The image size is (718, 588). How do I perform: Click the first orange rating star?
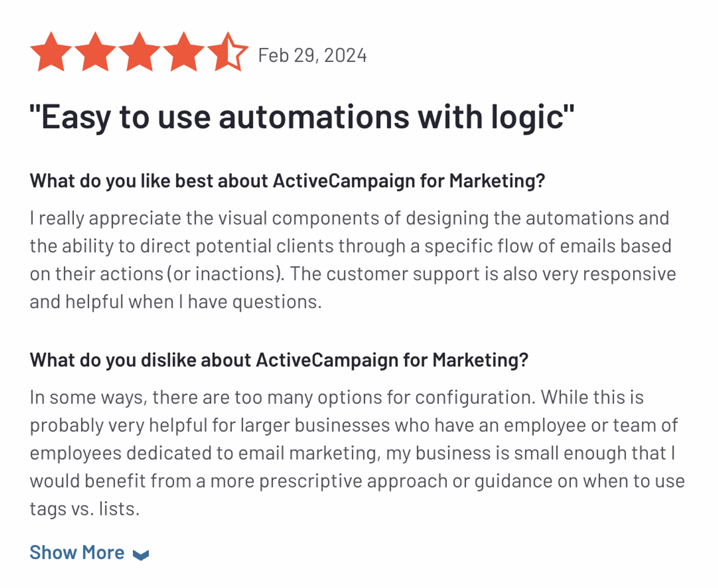click(x=51, y=52)
